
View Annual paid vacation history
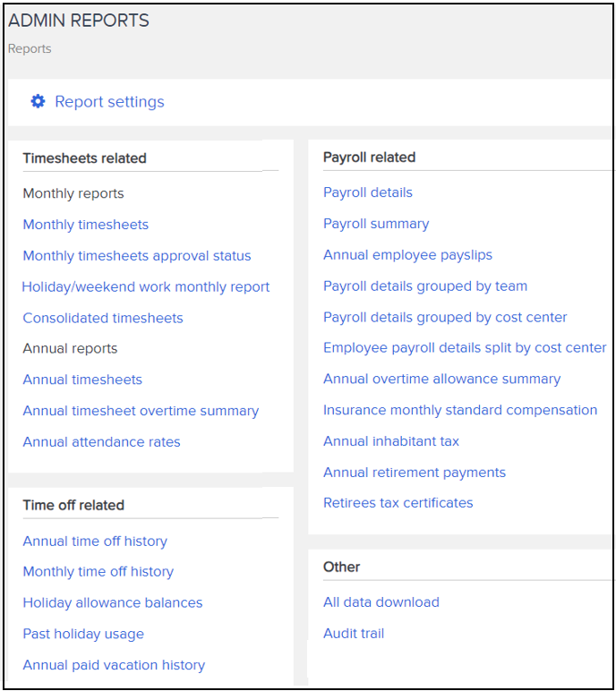click(x=114, y=665)
